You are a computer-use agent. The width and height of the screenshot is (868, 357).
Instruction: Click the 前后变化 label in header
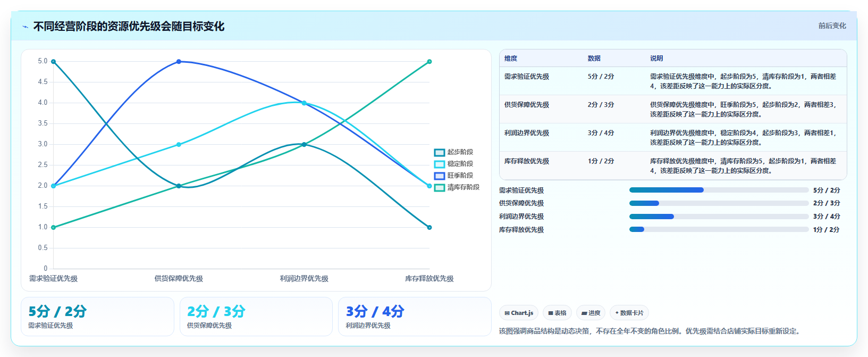click(x=832, y=26)
